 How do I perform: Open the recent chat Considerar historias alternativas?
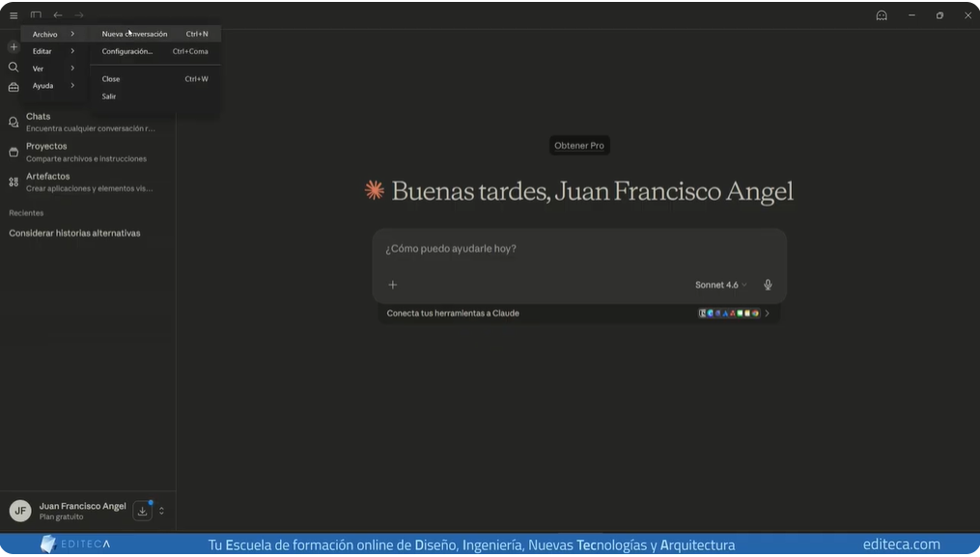click(74, 233)
